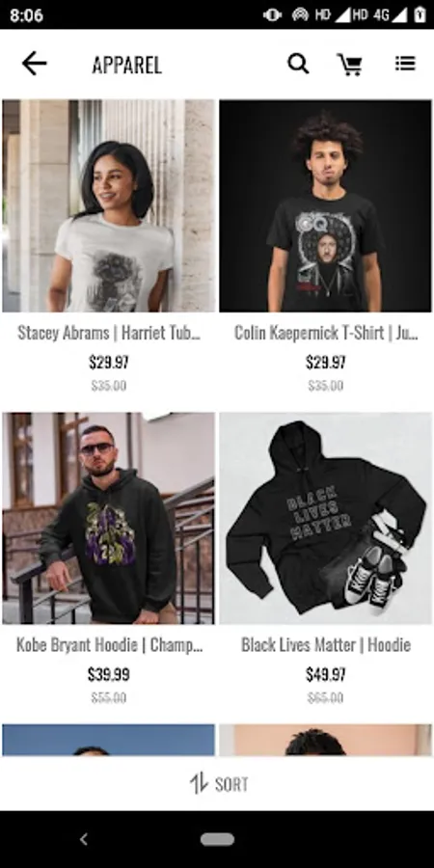Open Colin Kaepernick T-Shirt title
The width and height of the screenshot is (434, 868).
pos(326,333)
